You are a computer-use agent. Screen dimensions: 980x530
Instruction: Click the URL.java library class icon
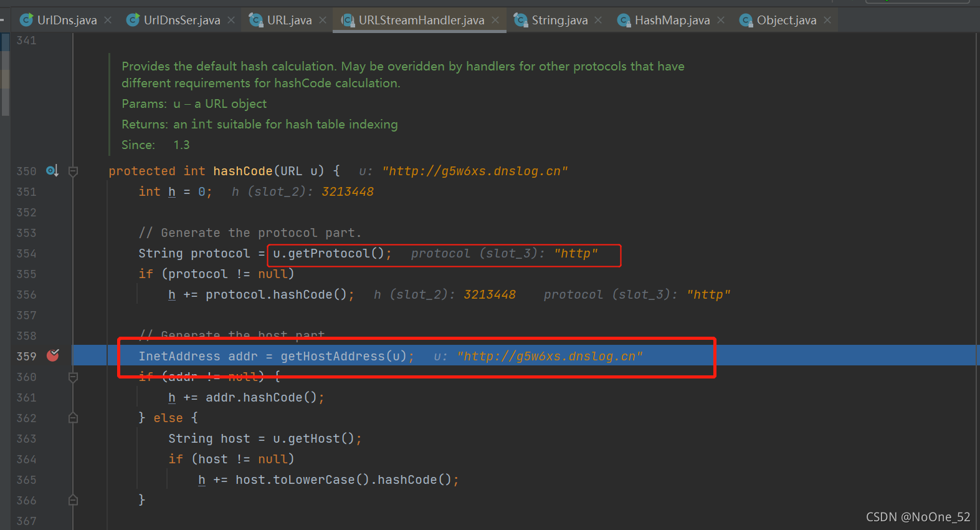pyautogui.click(x=256, y=21)
